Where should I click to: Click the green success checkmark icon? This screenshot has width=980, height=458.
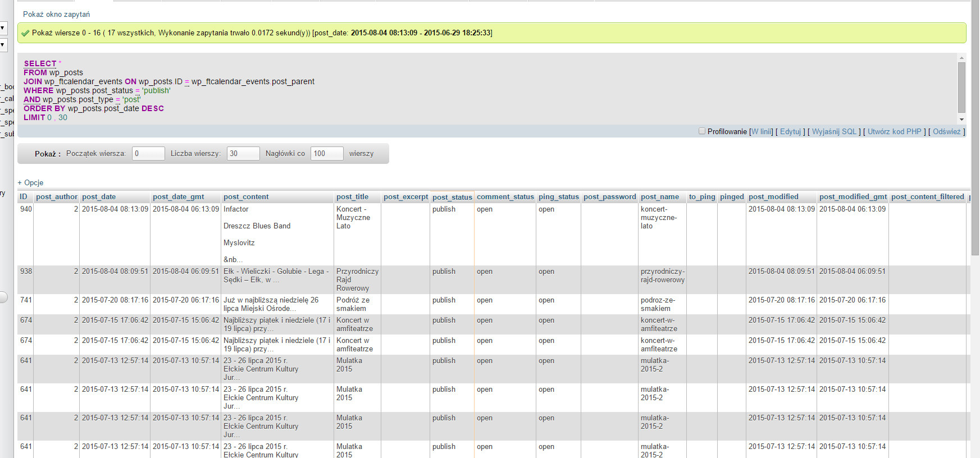(25, 33)
